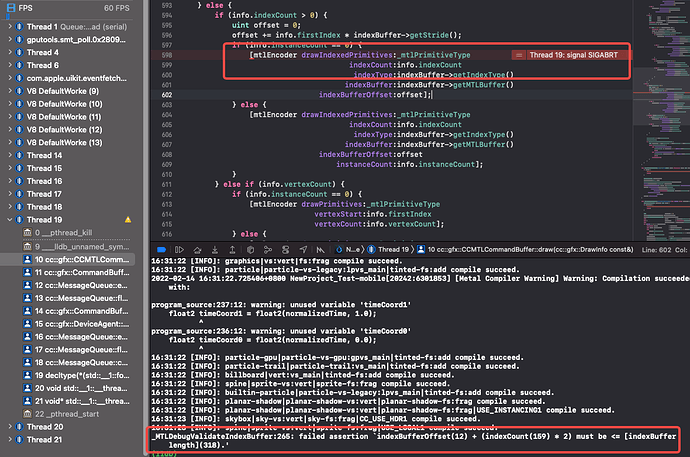Click line number 598 in gutter

pos(167,55)
